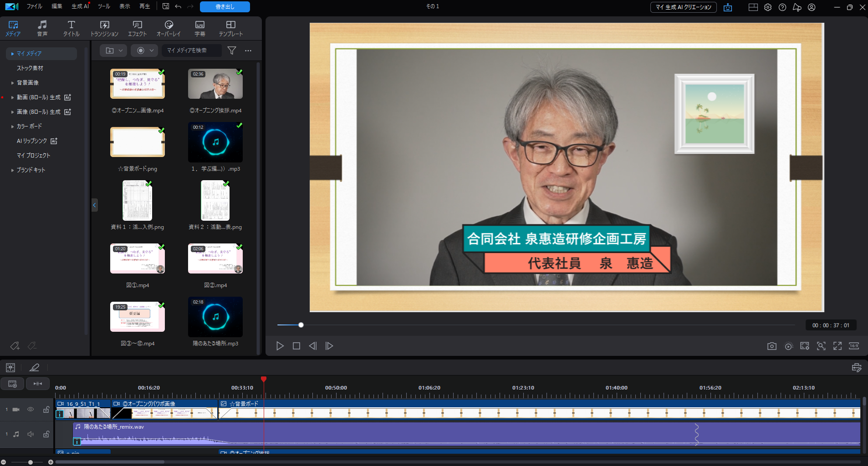Image resolution: width=868 pixels, height=466 pixels.
Task: Step to the next frame
Action: (x=329, y=346)
